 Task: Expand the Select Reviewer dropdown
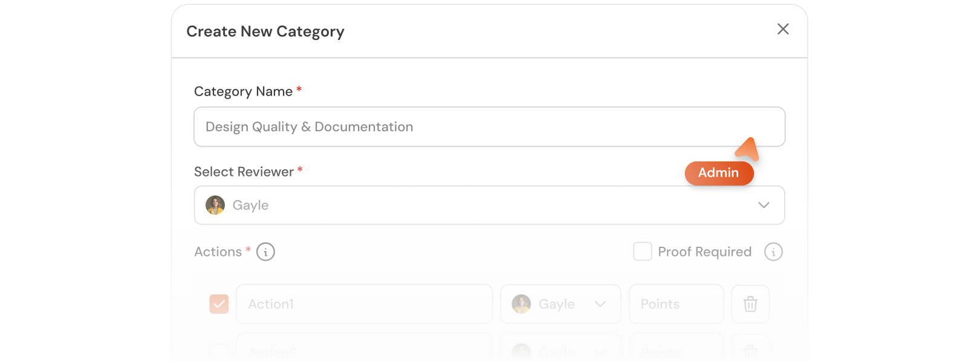point(763,205)
